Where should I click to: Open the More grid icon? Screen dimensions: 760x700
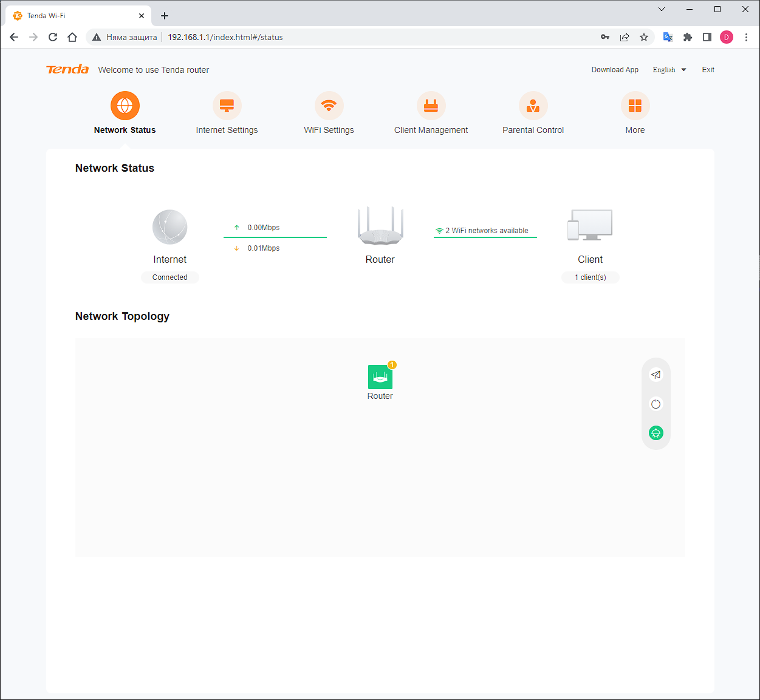click(x=635, y=106)
